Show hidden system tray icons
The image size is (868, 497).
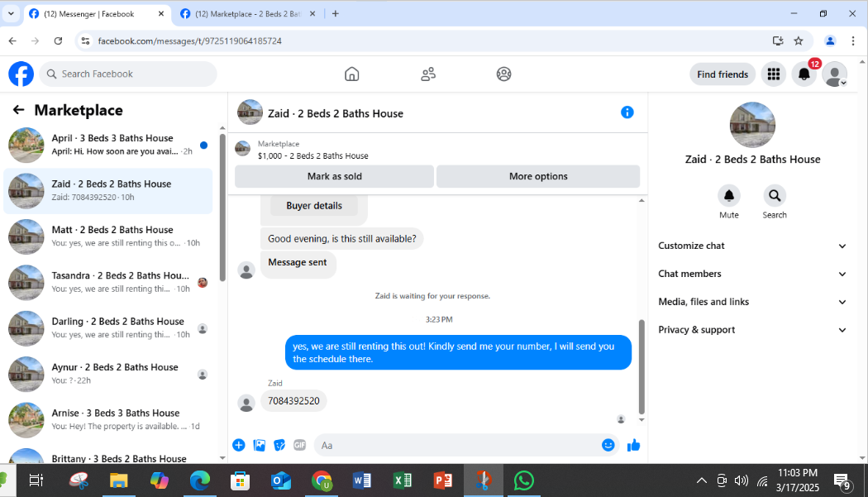click(x=701, y=480)
